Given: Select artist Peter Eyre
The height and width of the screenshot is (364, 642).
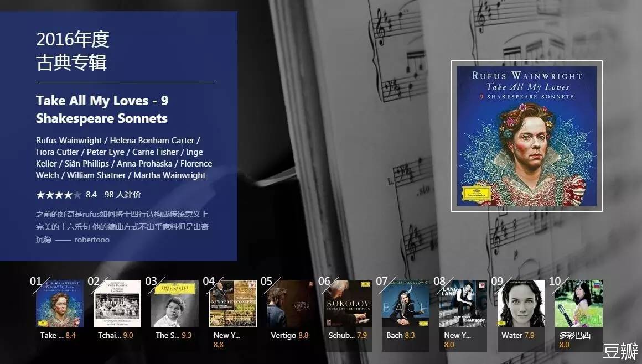Looking at the screenshot, I should 106,152.
